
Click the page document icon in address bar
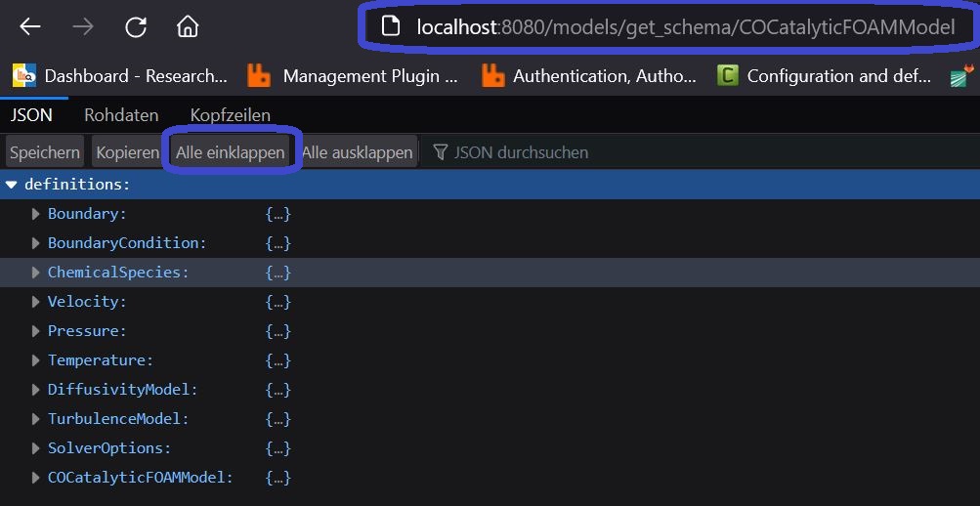coord(391,26)
